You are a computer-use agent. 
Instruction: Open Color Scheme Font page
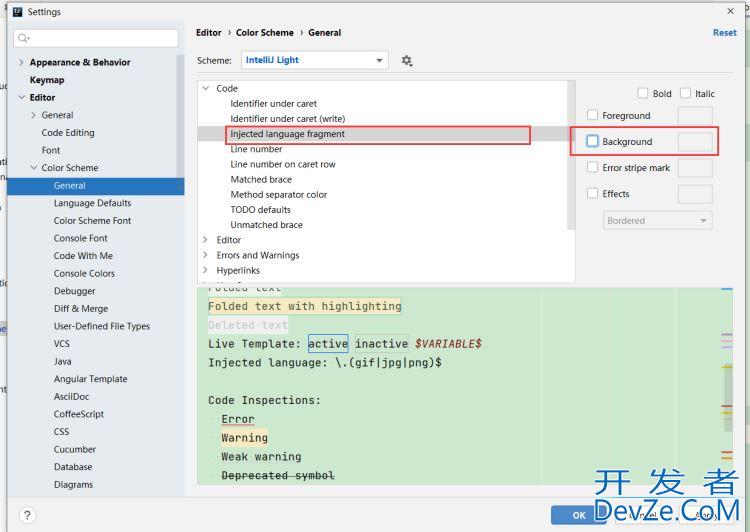[x=92, y=221]
